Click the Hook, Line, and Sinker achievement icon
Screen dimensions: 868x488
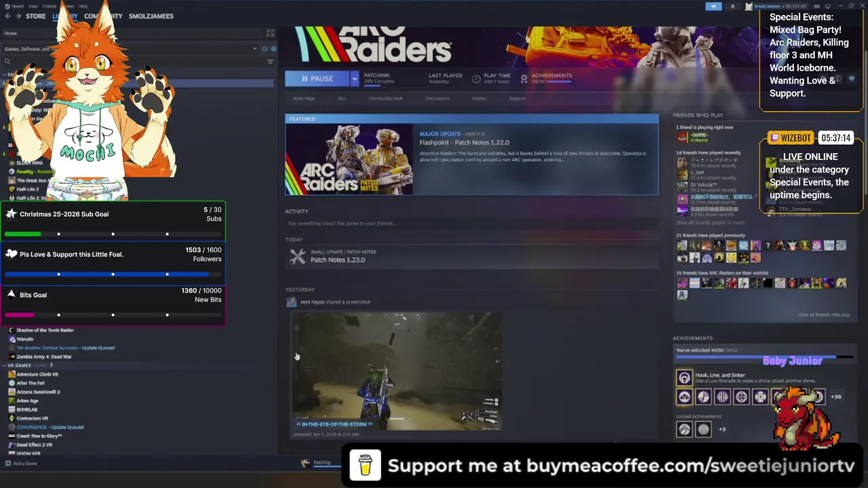click(x=684, y=378)
